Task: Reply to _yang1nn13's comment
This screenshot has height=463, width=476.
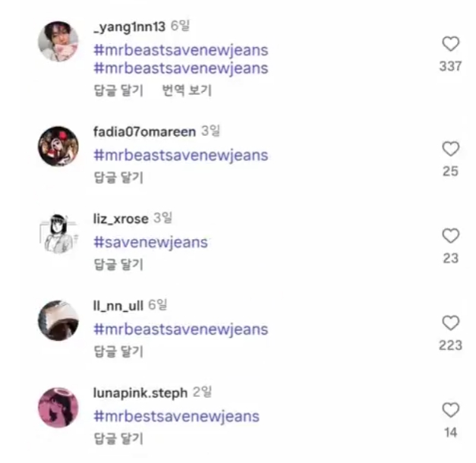Action: [x=118, y=91]
